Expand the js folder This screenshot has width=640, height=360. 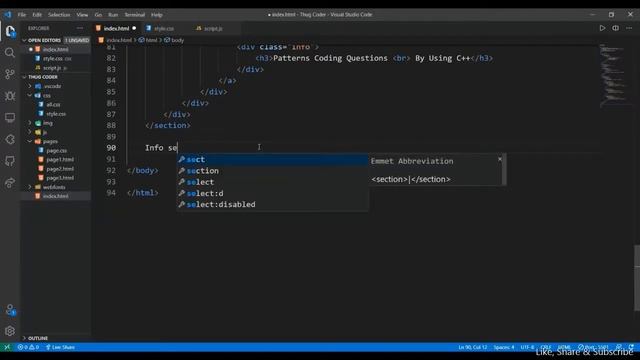pos(30,132)
